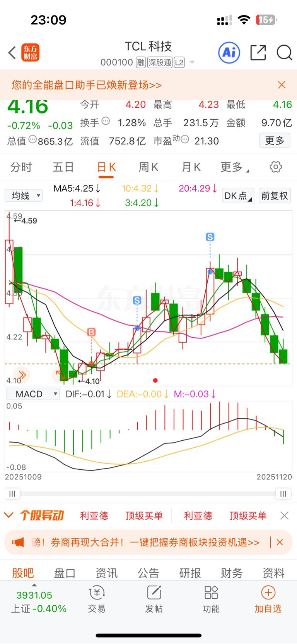Tap the 融 margin tag
Viewport: 297px width, 644px height.
tap(141, 62)
